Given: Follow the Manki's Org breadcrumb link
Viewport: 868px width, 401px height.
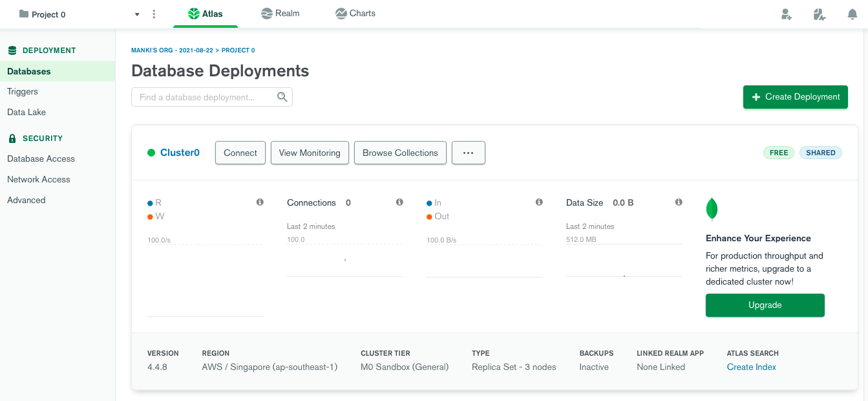Looking at the screenshot, I should click(x=172, y=50).
